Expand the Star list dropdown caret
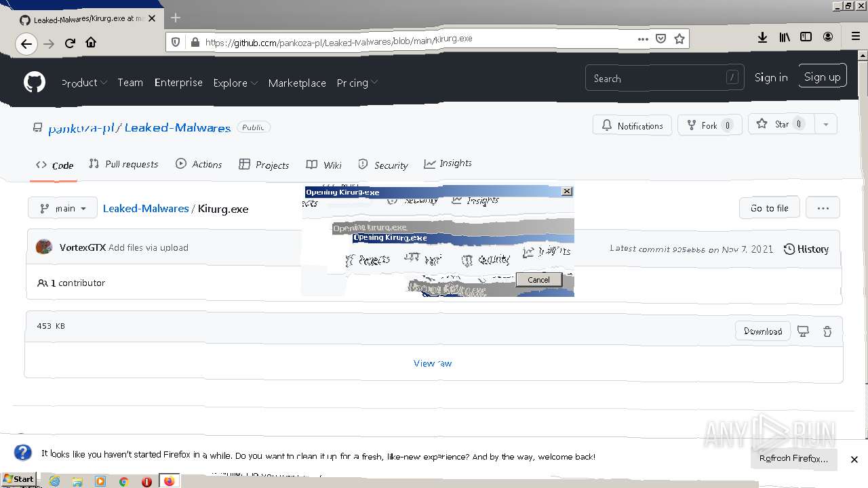The image size is (868, 488). click(825, 124)
